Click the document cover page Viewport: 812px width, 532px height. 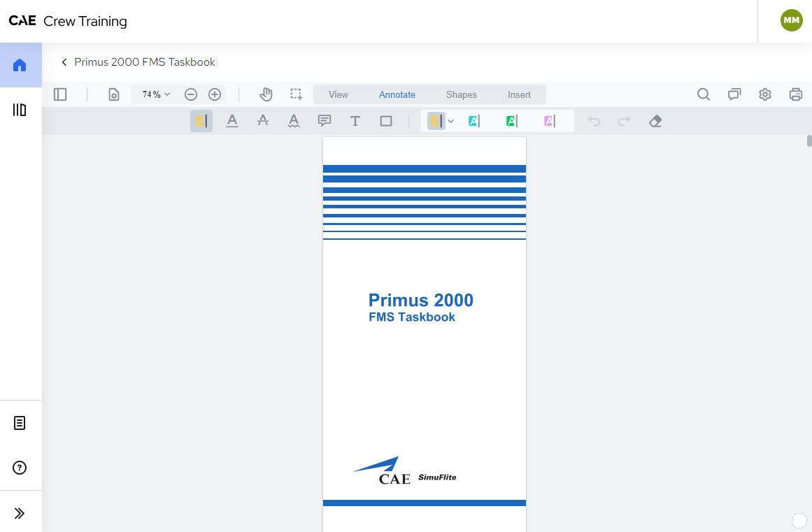[425, 334]
